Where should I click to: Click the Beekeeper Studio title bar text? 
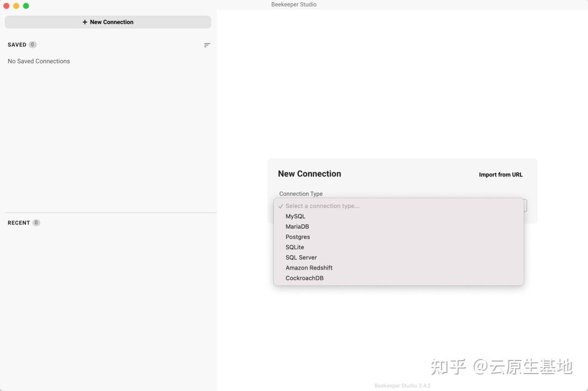click(x=293, y=4)
